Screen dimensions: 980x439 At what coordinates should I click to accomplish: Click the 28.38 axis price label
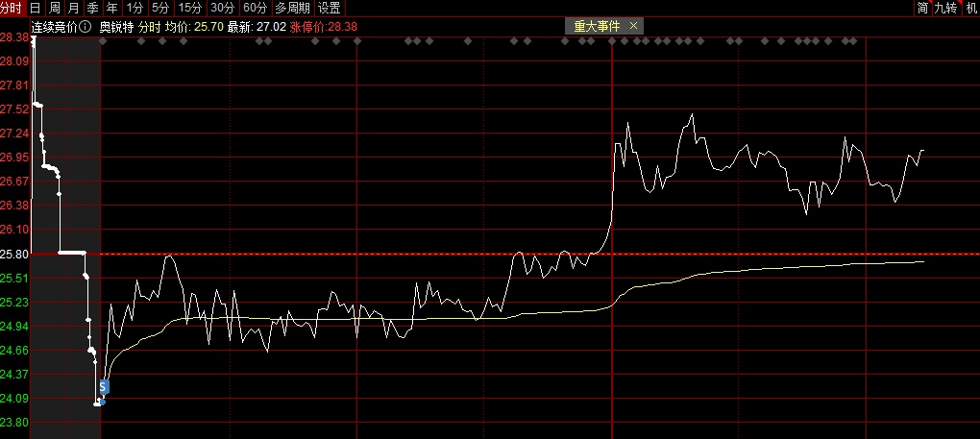click(14, 37)
